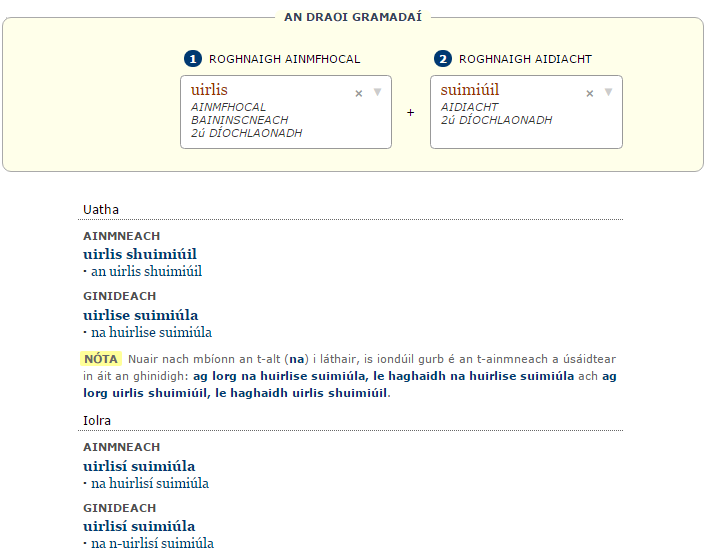Click the "AN DRAOI GRAMADAÍ" title
The width and height of the screenshot is (707, 555).
(353, 17)
